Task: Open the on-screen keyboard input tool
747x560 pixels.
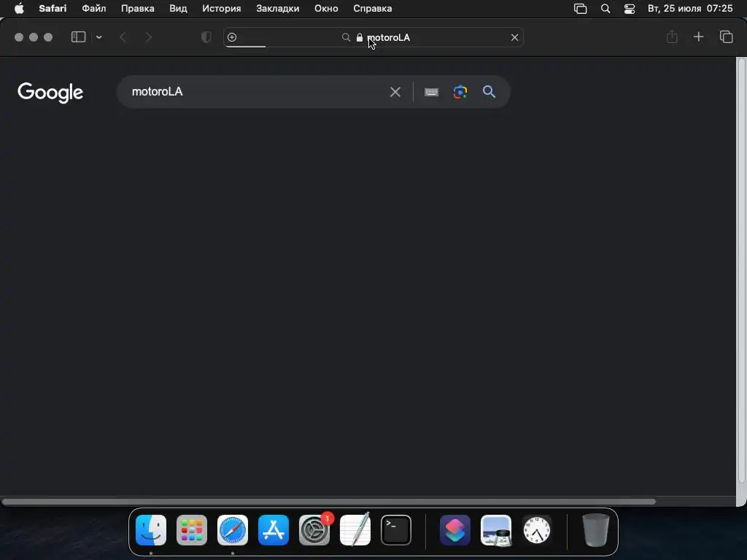Action: 431,92
